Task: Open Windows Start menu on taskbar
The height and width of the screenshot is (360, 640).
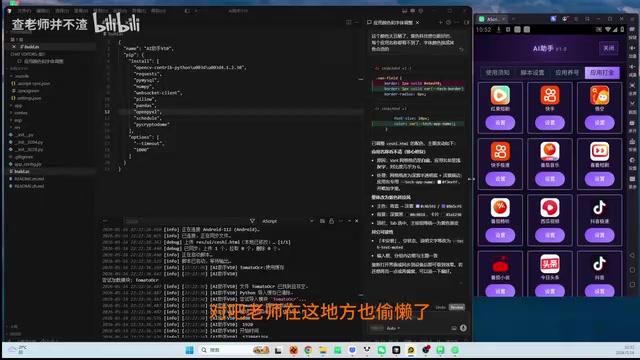Action: 189,350
